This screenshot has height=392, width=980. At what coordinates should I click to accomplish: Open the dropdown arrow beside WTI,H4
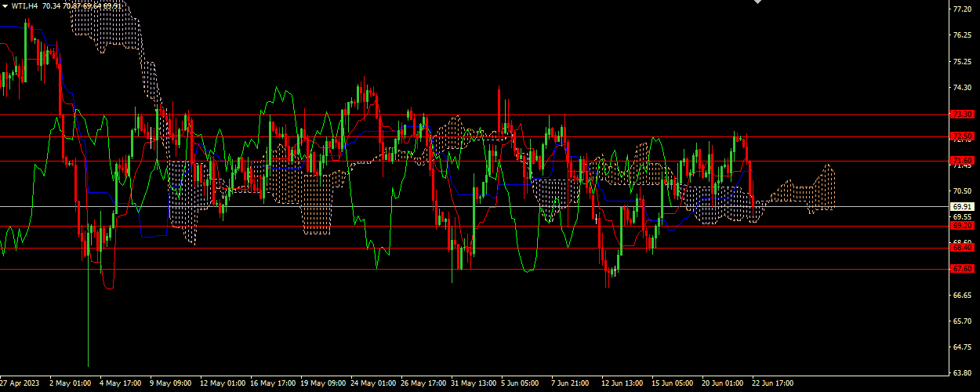click(5, 5)
